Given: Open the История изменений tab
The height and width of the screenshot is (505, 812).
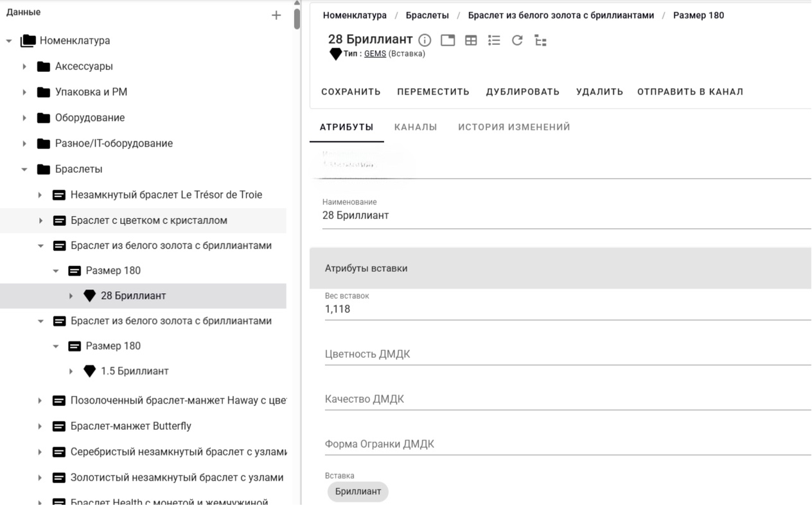Looking at the screenshot, I should (514, 127).
